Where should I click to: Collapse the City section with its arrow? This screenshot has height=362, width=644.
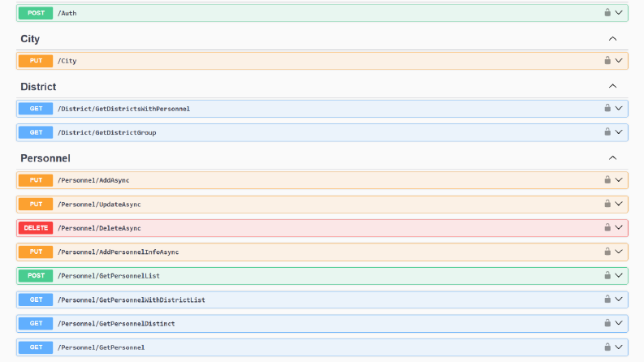[x=613, y=39]
